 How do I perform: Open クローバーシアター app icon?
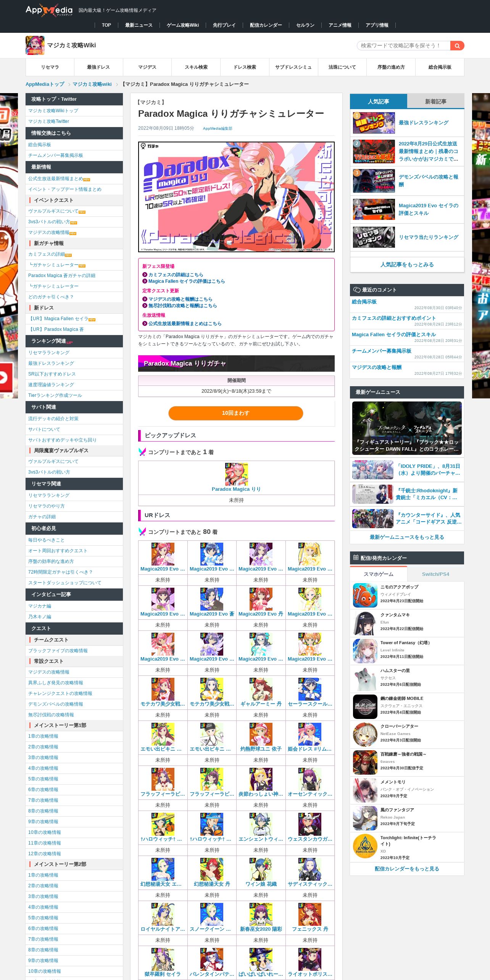pos(365,734)
